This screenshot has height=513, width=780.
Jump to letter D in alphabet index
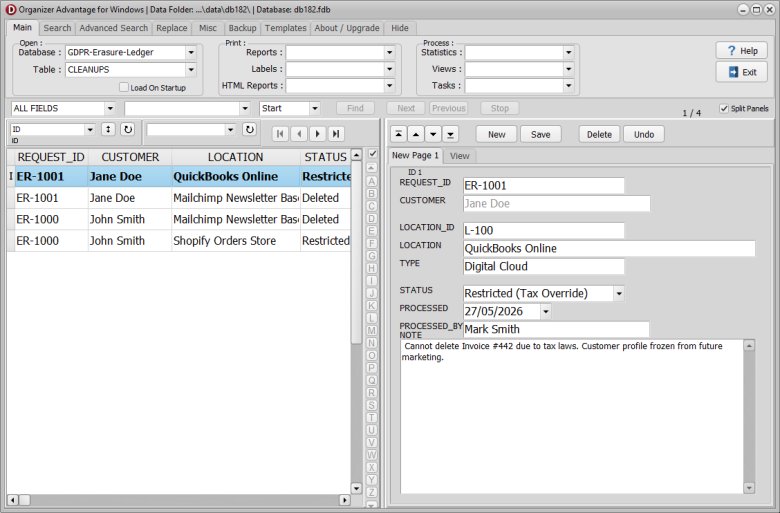pos(372,218)
